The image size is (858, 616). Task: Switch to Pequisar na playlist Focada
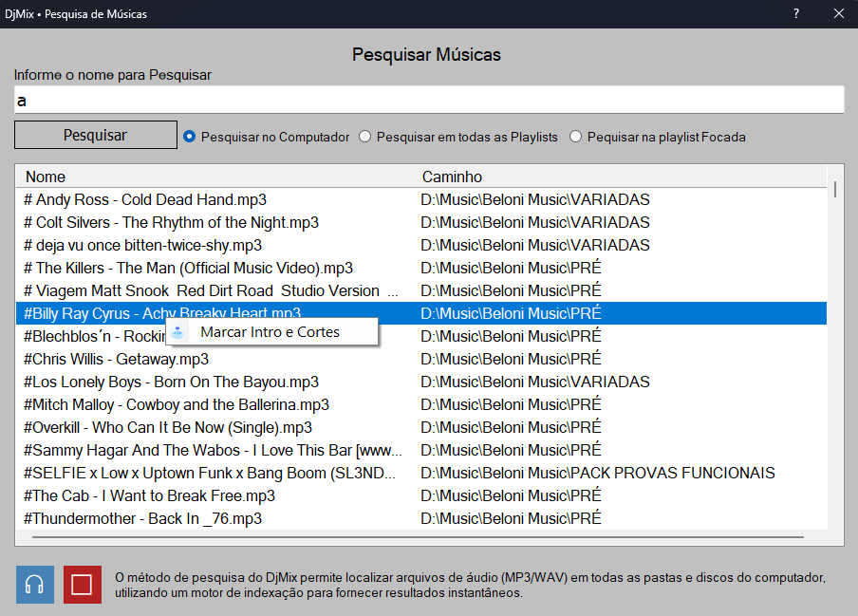[575, 136]
